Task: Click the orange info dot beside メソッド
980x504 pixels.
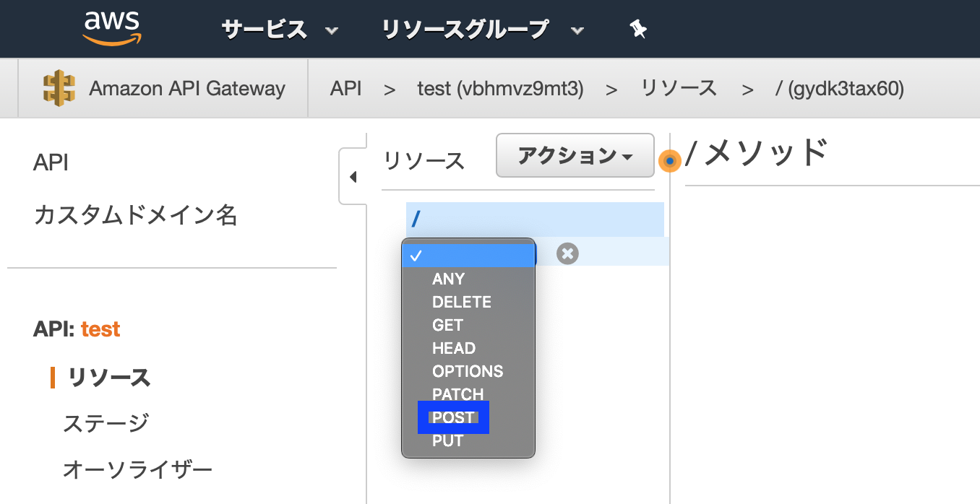Action: tap(670, 161)
